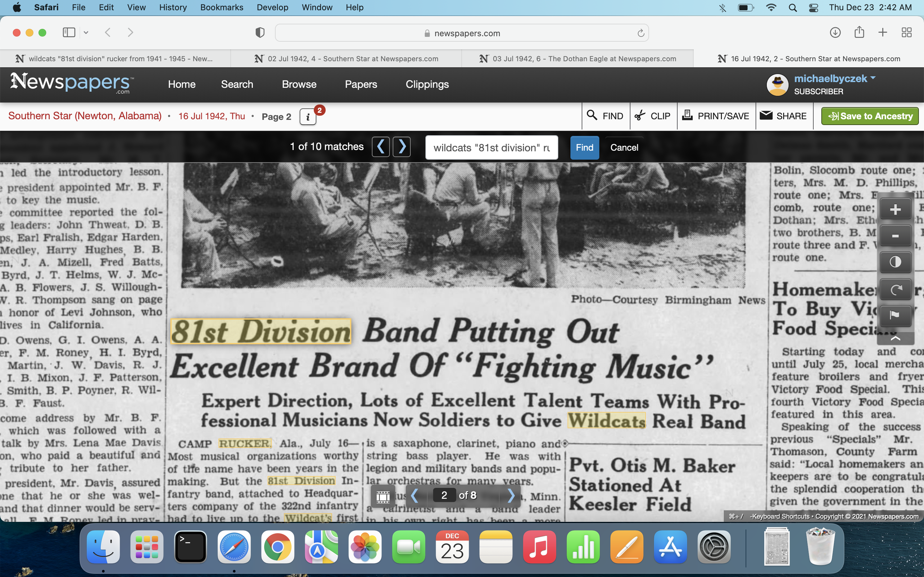Click Save to Ancestry button
Viewport: 924px width, 577px height.
870,116
